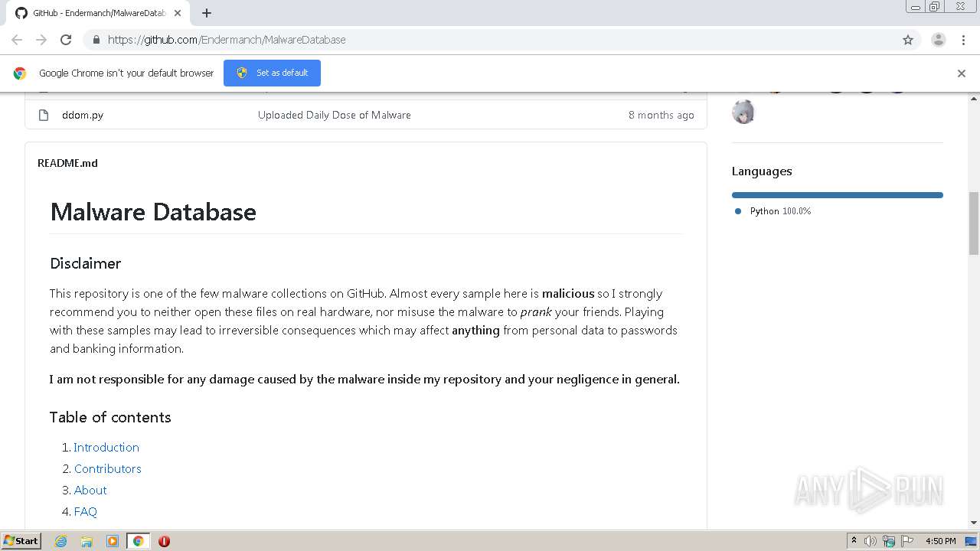980x551 pixels.
Task: Launch Internet Explorer from taskbar
Action: (x=60, y=541)
